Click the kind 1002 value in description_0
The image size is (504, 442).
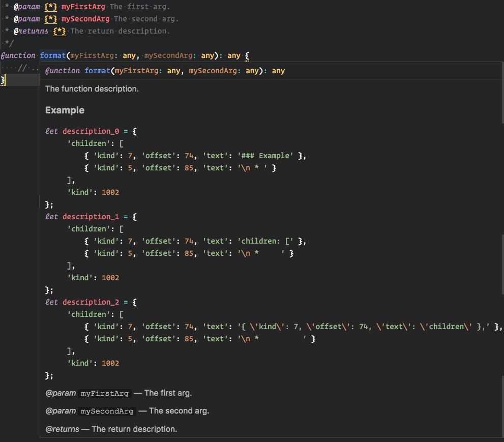[110, 192]
